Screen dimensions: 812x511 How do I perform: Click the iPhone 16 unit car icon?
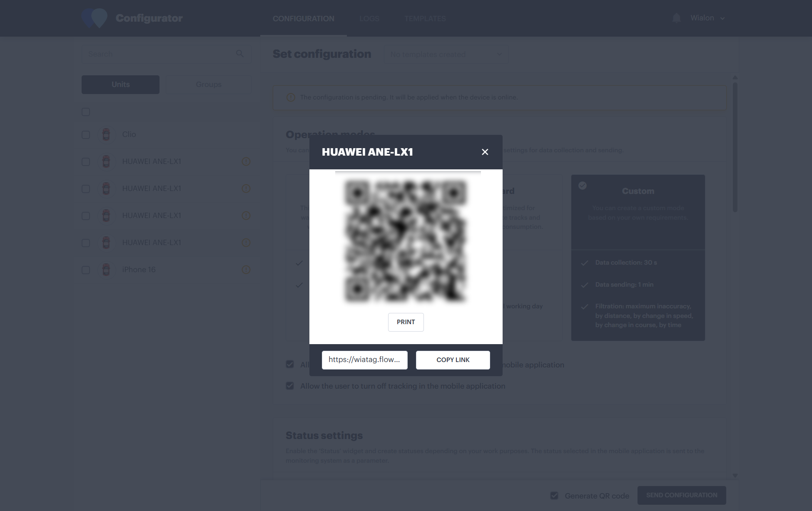click(x=106, y=270)
